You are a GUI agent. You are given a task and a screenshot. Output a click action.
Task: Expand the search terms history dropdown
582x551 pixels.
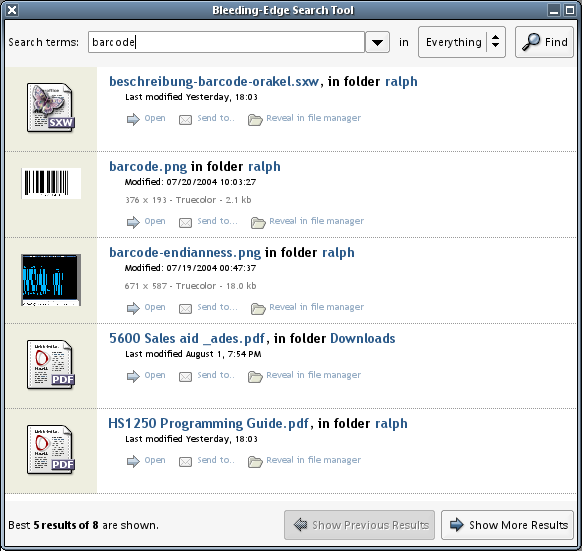377,42
